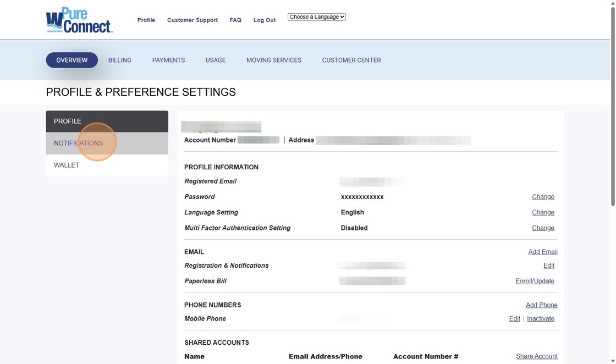Switch to the Billing tab
This screenshot has width=616, height=364.
click(120, 60)
